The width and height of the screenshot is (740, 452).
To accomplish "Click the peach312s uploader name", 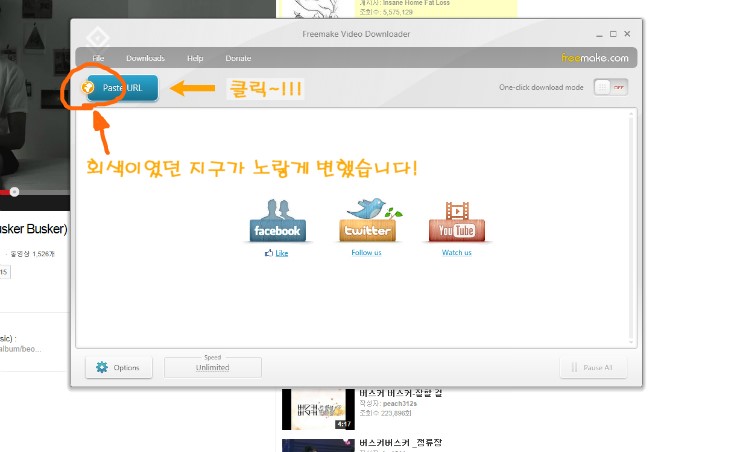I will click(x=400, y=404).
